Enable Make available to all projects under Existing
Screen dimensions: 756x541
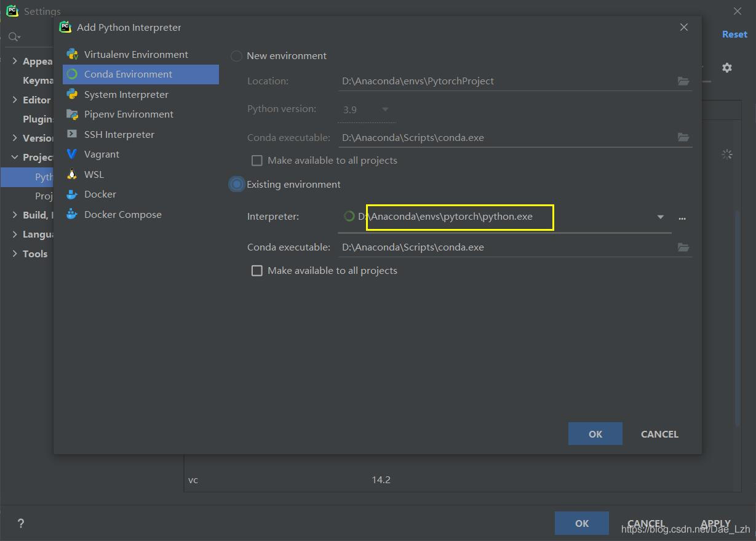point(257,271)
